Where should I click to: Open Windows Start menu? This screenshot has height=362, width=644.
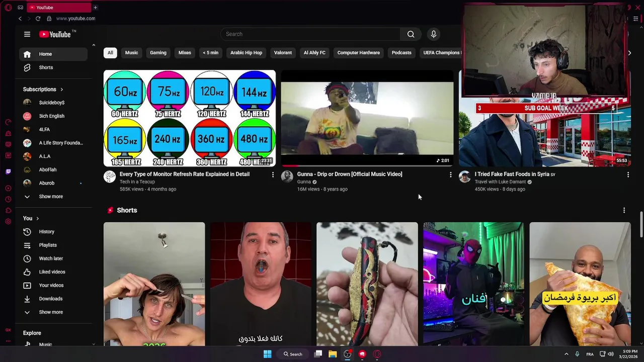[268, 354]
